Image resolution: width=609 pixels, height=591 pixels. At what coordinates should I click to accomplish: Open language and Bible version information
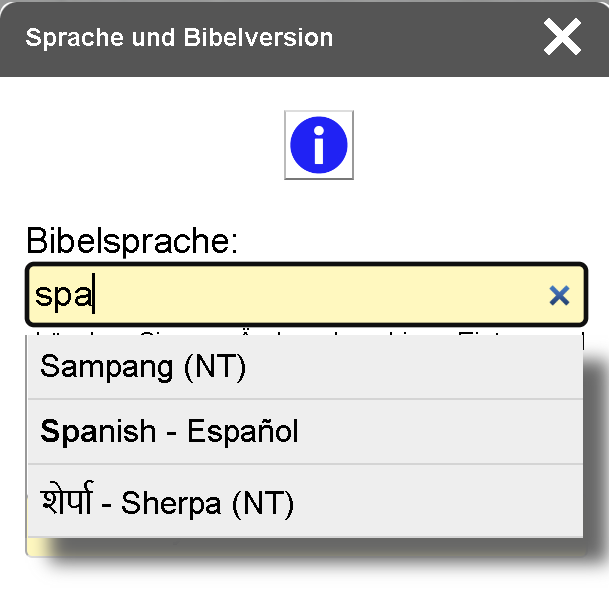tap(318, 145)
